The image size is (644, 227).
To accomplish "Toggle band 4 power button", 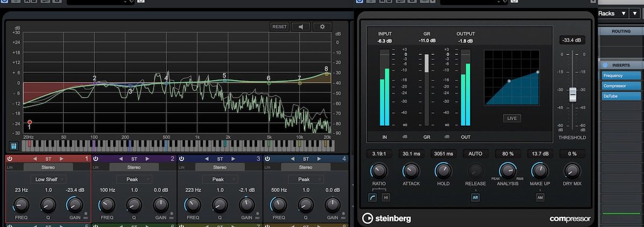I will click(x=267, y=159).
